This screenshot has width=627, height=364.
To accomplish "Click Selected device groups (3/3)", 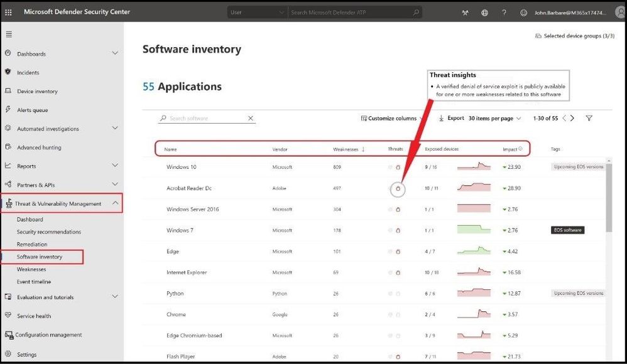I will coord(575,36).
